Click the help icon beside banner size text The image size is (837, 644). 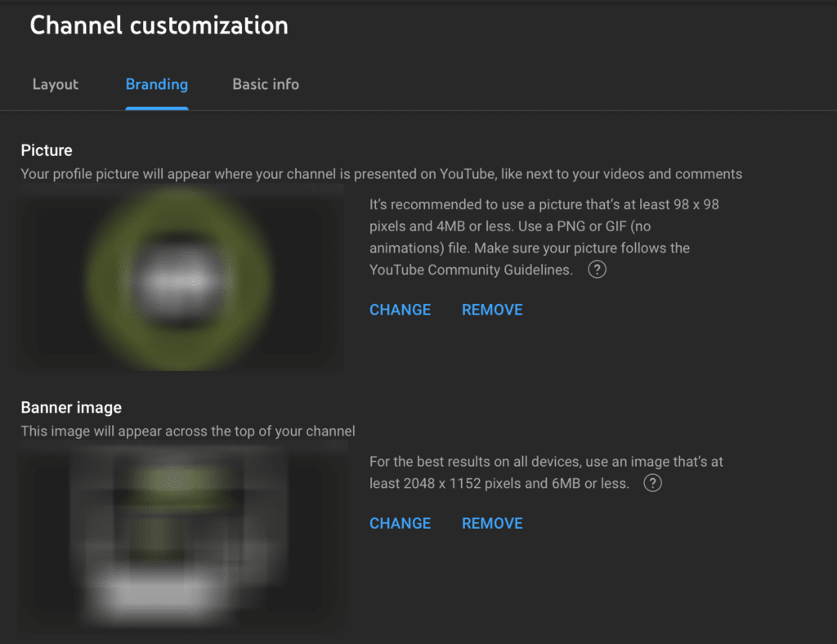[652, 483]
